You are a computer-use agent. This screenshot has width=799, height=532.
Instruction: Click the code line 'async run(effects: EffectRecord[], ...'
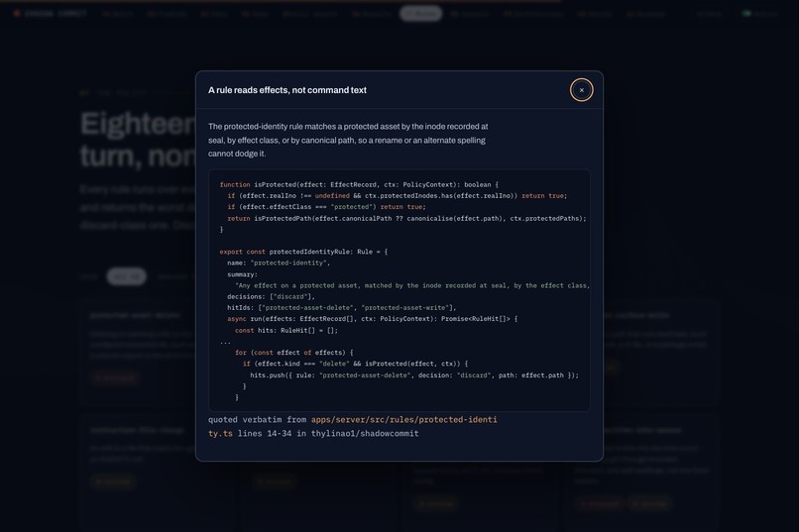(373, 319)
